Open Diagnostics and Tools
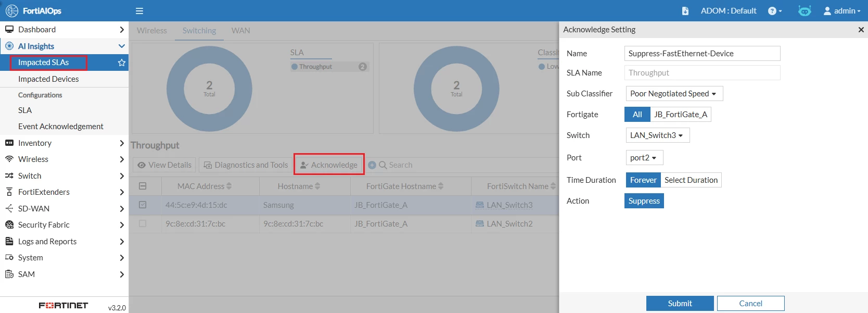Image resolution: width=868 pixels, height=313 pixels. [246, 165]
